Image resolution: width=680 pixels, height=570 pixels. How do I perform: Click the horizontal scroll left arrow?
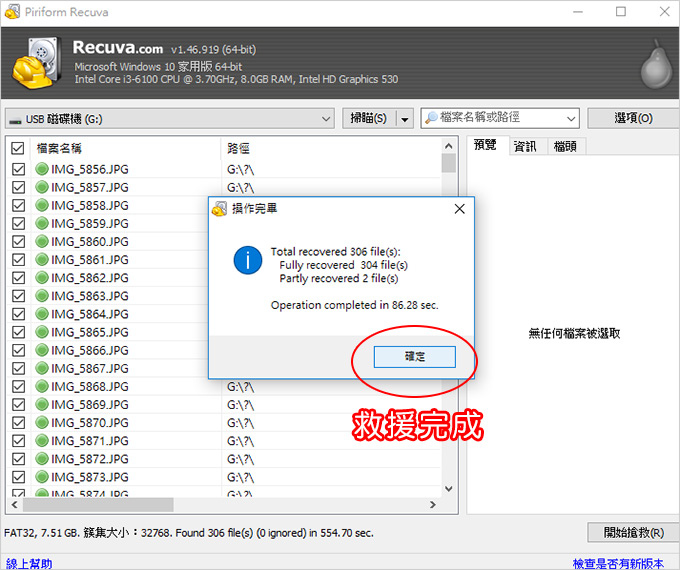click(14, 504)
